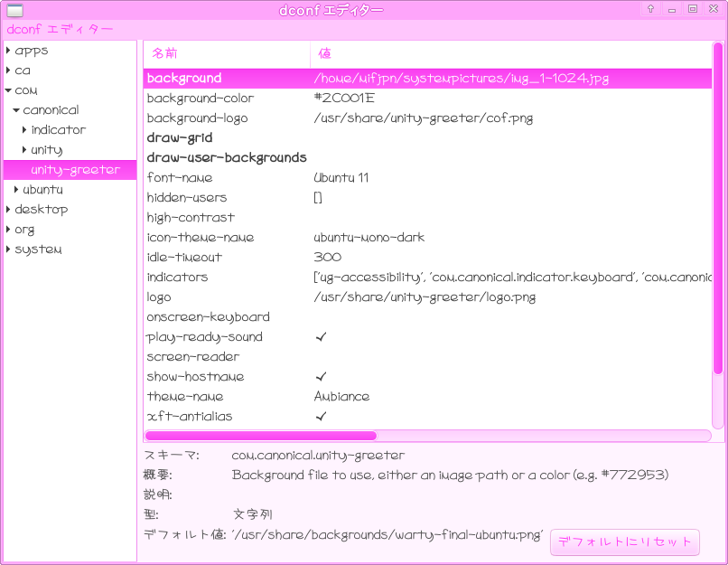Uncheck the xft-antialias setting
The width and height of the screenshot is (728, 565).
pos(321,417)
